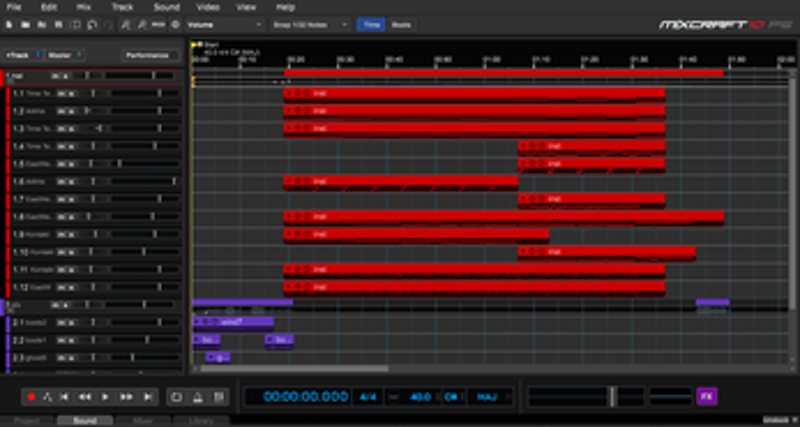Open the Help menu
The height and width of the screenshot is (427, 800).
(285, 8)
